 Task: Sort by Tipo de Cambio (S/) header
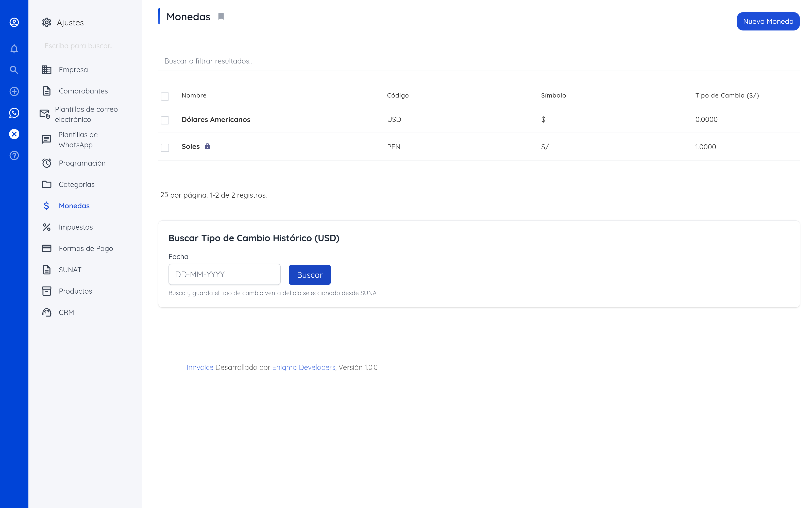pos(727,96)
